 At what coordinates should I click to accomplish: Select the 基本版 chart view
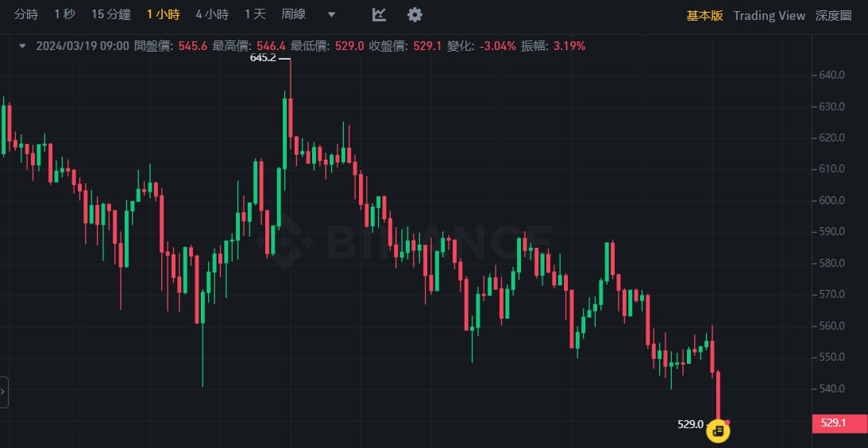[704, 16]
